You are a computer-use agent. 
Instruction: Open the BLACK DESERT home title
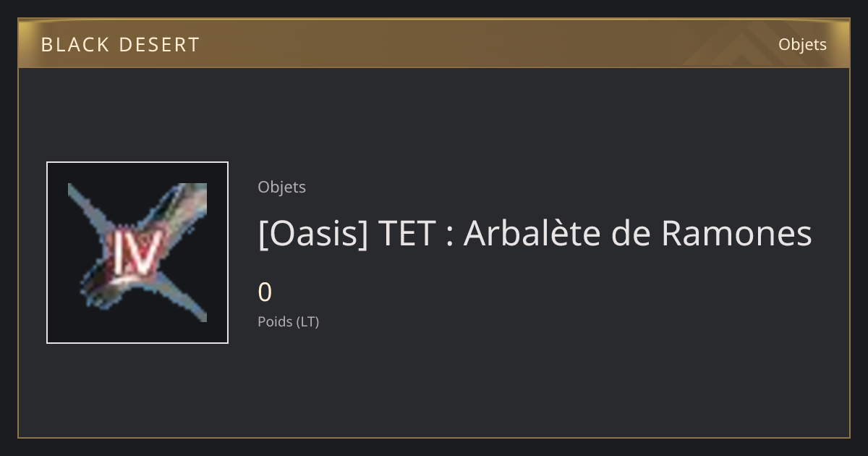(120, 45)
